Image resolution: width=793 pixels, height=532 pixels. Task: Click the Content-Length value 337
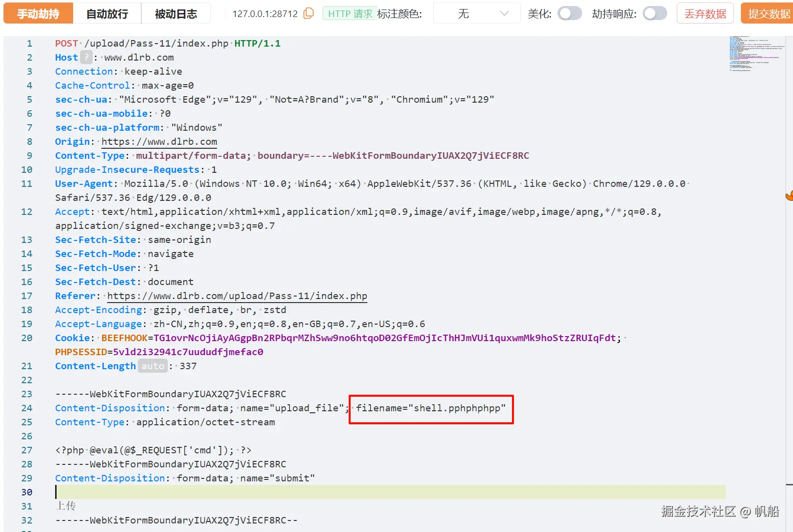(188, 366)
